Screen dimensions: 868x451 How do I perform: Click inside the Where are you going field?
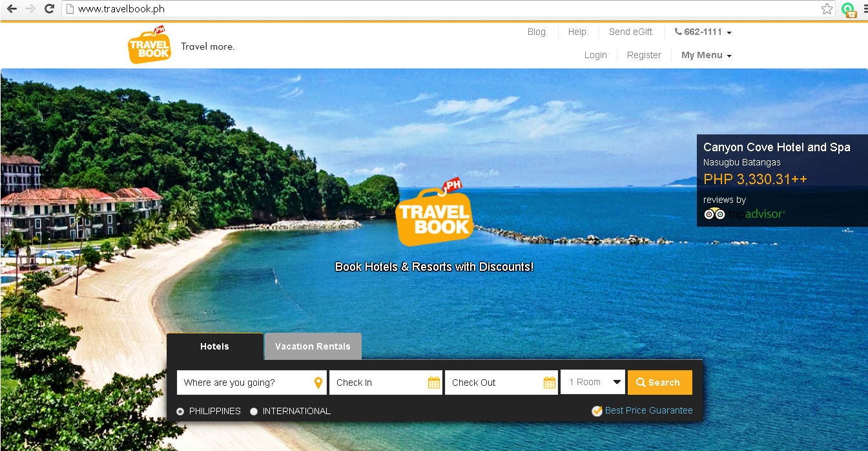click(x=245, y=382)
